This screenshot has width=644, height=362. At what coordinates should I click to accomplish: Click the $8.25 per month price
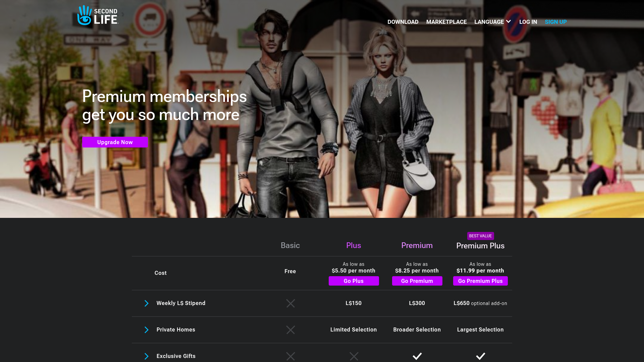417,270
